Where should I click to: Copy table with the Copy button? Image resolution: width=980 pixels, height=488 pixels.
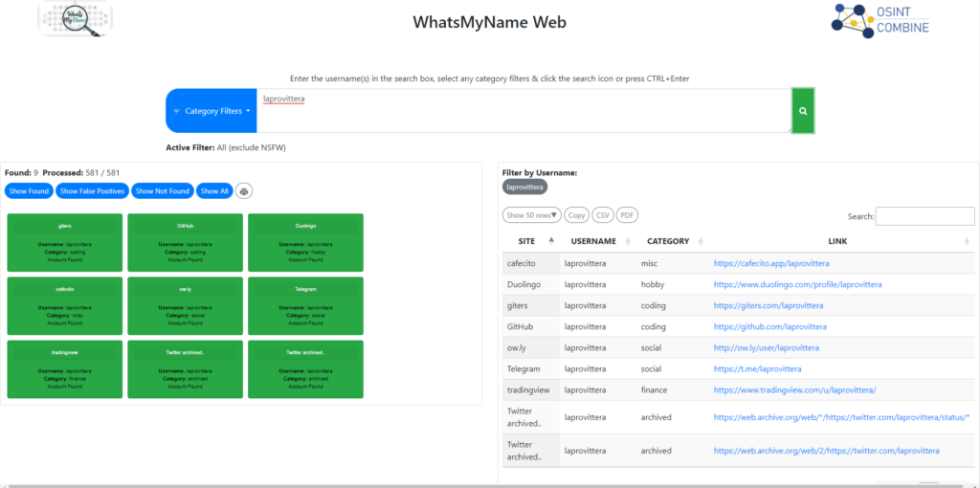click(577, 215)
